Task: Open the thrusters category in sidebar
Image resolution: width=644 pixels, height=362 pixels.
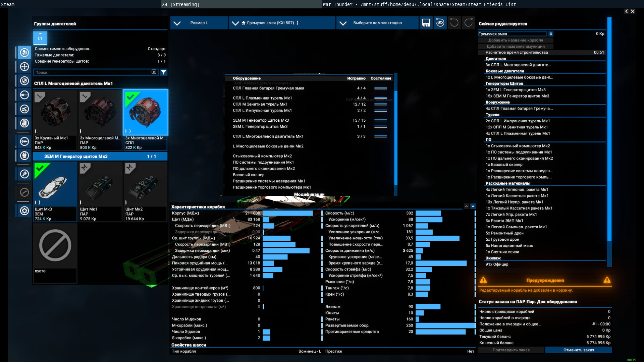Action: (x=24, y=67)
